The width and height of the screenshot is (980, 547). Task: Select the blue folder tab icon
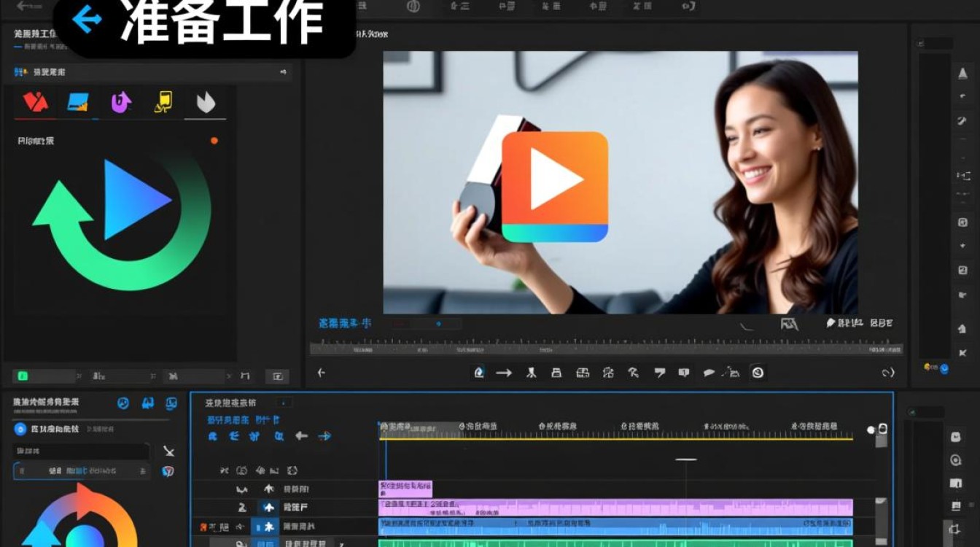click(78, 102)
